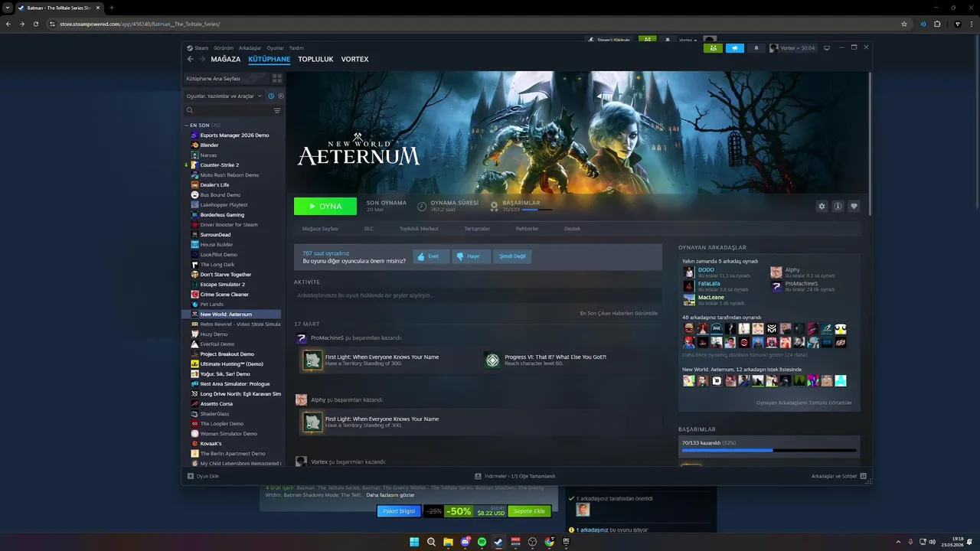980x551 pixels.
Task: Select 'Assetto Corsa' in library list
Action: point(216,404)
